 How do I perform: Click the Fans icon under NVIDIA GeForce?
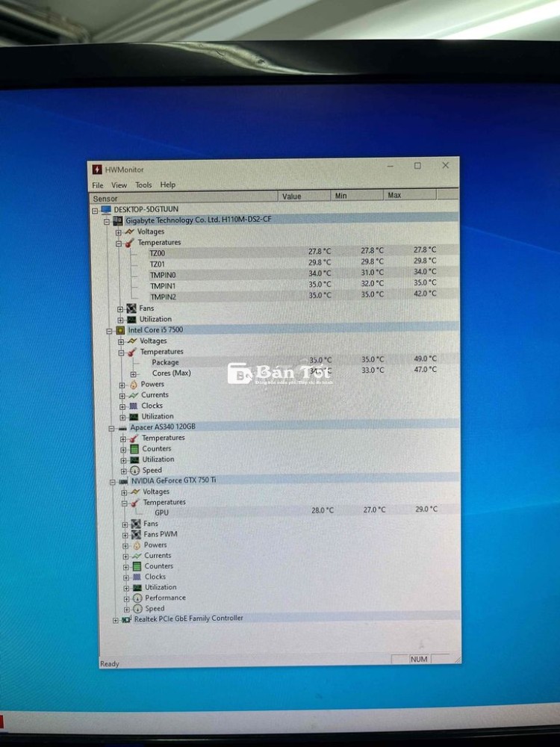tap(136, 524)
